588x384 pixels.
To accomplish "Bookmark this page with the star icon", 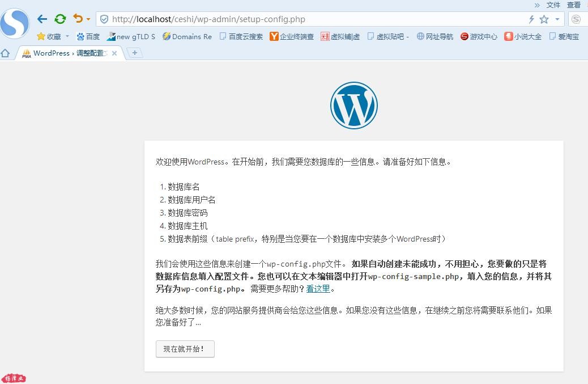I will [544, 19].
